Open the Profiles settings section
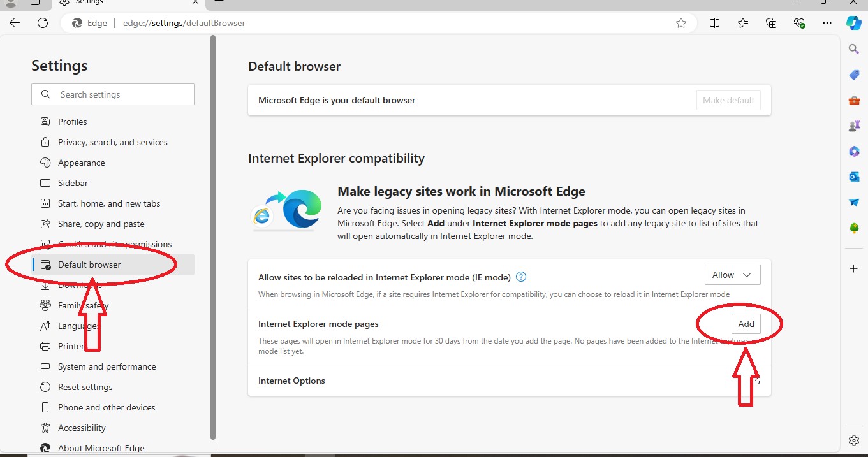The image size is (868, 457). click(113, 122)
